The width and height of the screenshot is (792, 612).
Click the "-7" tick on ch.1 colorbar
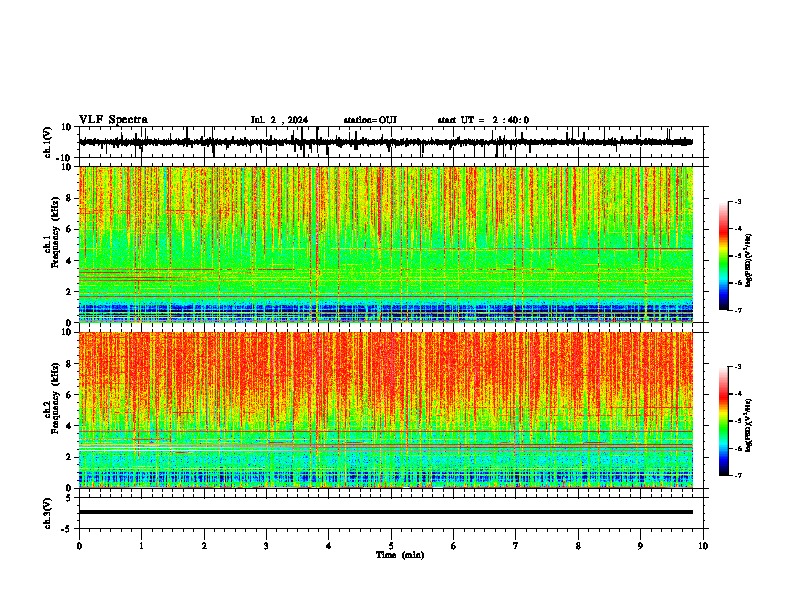(x=737, y=310)
